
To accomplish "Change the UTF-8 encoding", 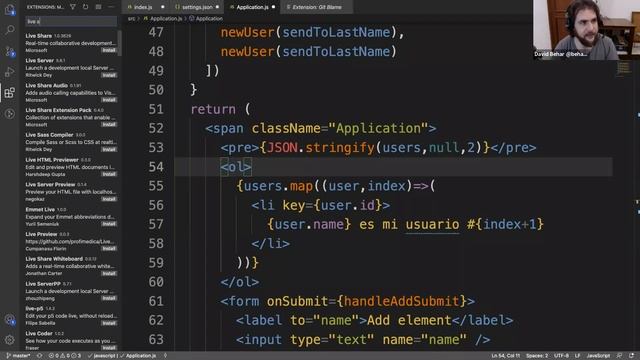I will point(562,356).
